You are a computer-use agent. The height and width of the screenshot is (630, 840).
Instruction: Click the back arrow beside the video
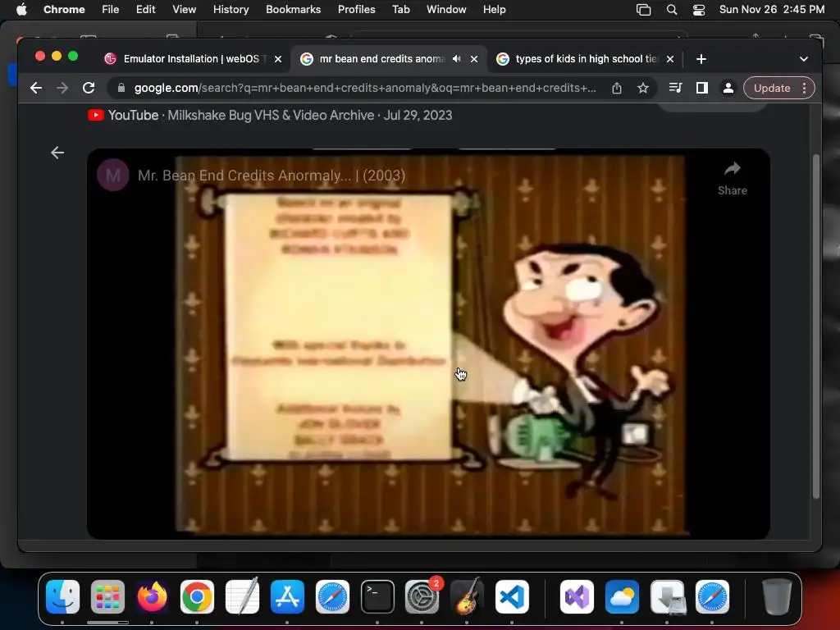pos(57,153)
